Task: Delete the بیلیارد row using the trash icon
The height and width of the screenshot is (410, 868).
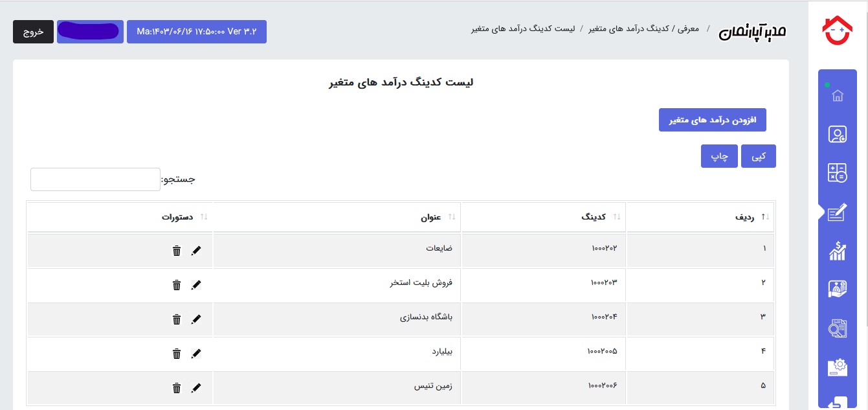Action: [x=177, y=354]
